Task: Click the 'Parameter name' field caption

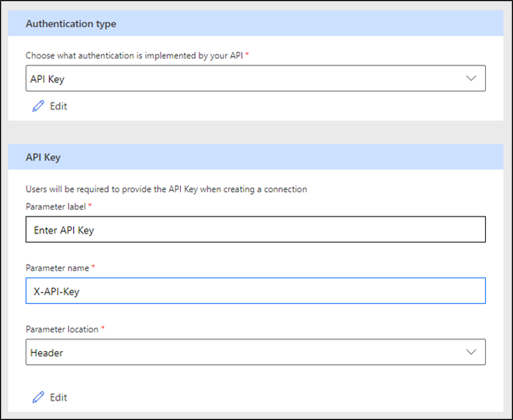Action: tap(56, 268)
